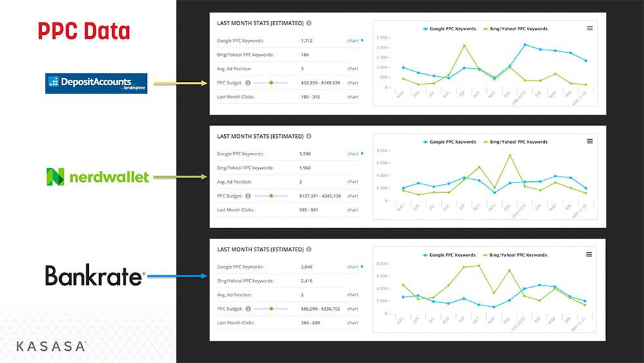Open PPC Budget chart link for DepositAccounts
Viewport: 644px width, 363px height.
coord(353,83)
